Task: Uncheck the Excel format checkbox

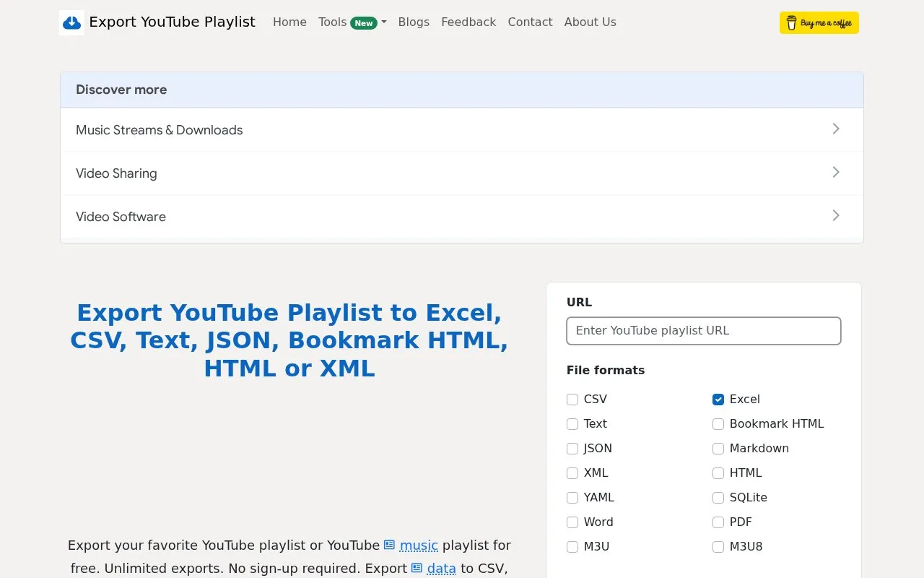Action: pos(718,400)
